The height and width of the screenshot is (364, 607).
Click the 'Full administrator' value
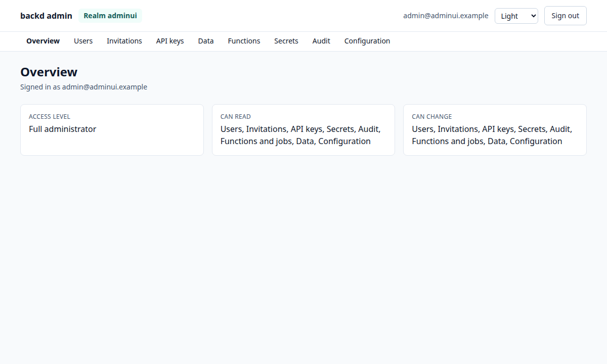[x=62, y=129]
